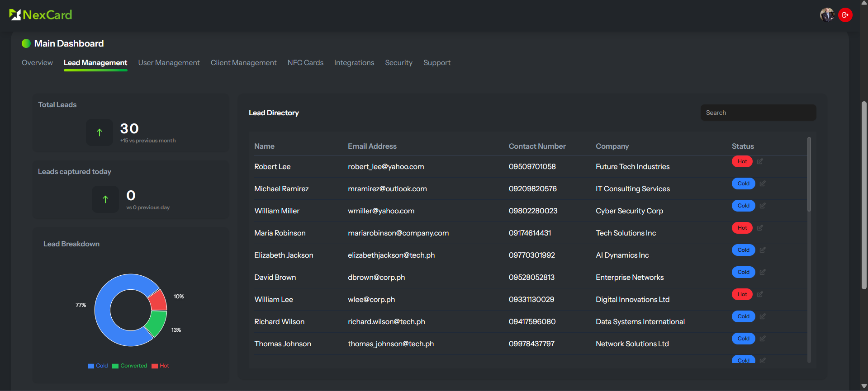Edit status for Michael Ramirez
The width and height of the screenshot is (868, 391).
pos(763,184)
